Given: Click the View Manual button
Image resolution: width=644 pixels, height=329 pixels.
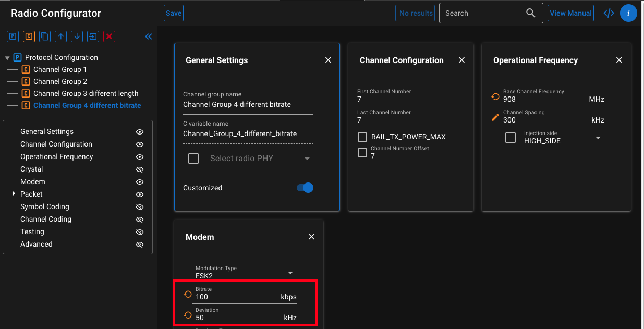Looking at the screenshot, I should point(571,13).
